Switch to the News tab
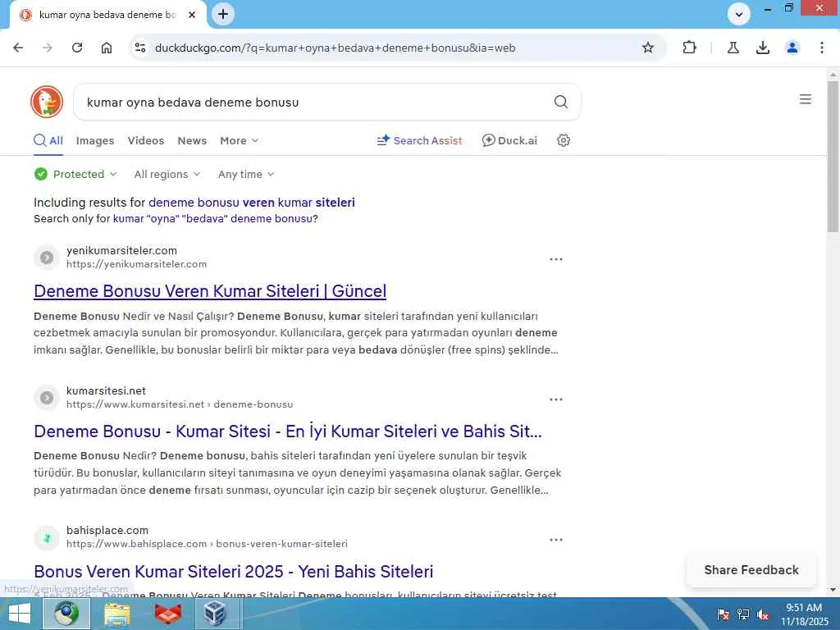Viewport: 840px width, 630px height. click(192, 141)
